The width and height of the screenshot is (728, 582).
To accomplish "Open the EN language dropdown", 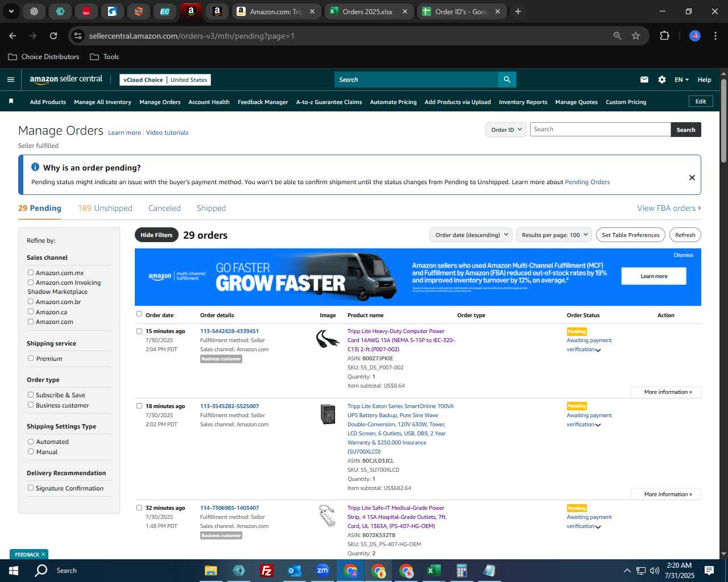I will point(681,80).
